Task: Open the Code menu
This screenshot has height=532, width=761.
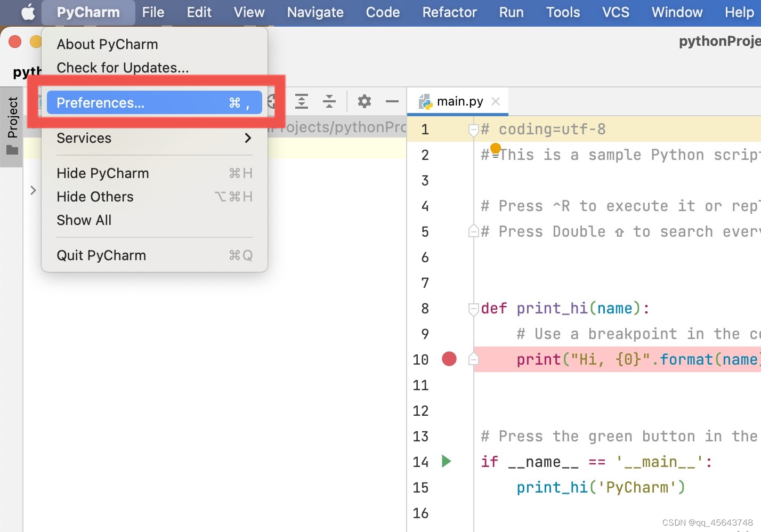Action: pos(383,12)
